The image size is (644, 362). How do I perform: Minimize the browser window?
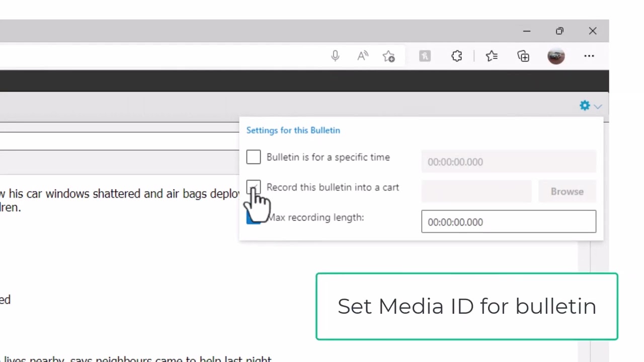pos(527,31)
